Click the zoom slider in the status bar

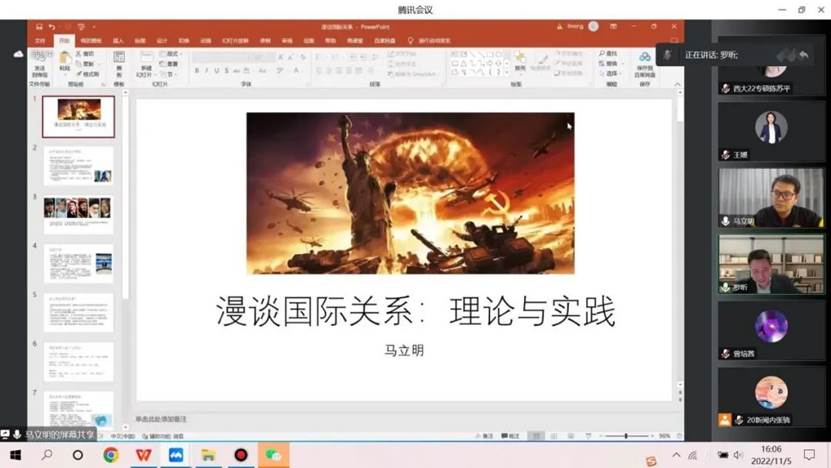[x=626, y=436]
